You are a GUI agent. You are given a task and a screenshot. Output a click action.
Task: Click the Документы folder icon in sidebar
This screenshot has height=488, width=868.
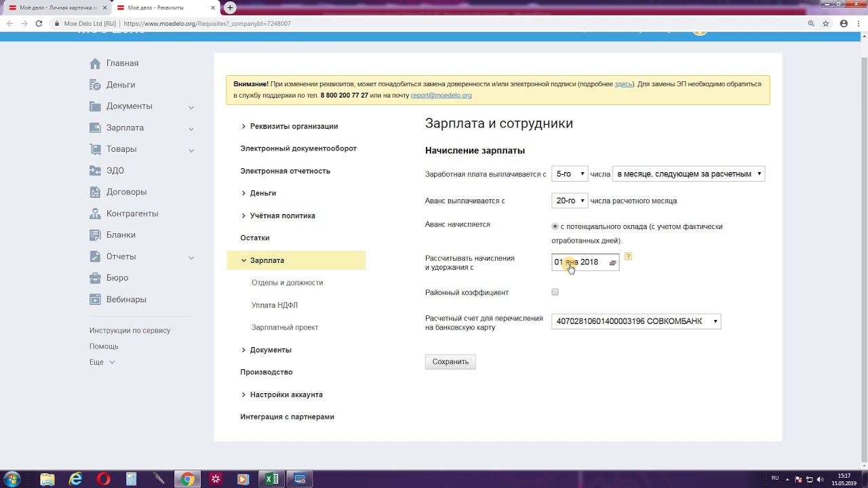95,106
